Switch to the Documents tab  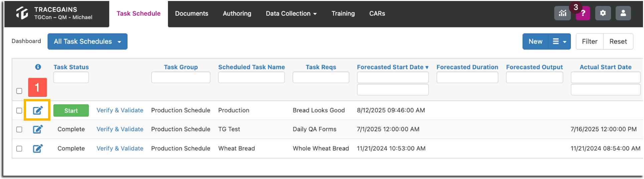(x=192, y=13)
